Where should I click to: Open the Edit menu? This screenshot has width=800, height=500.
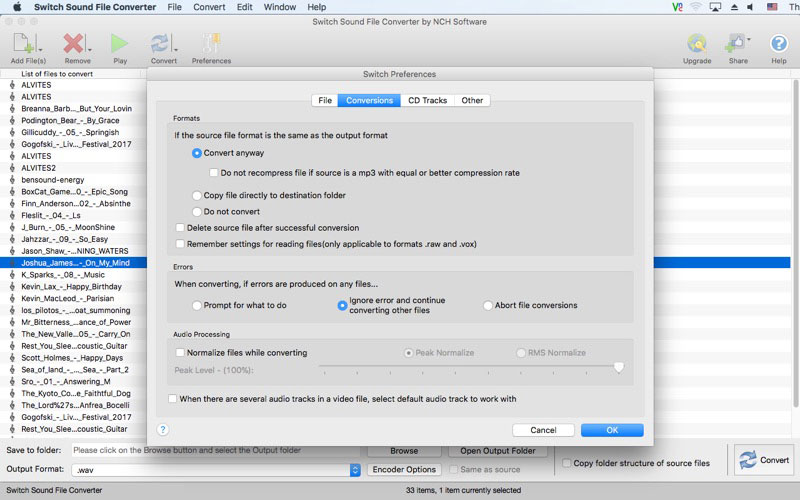244,7
